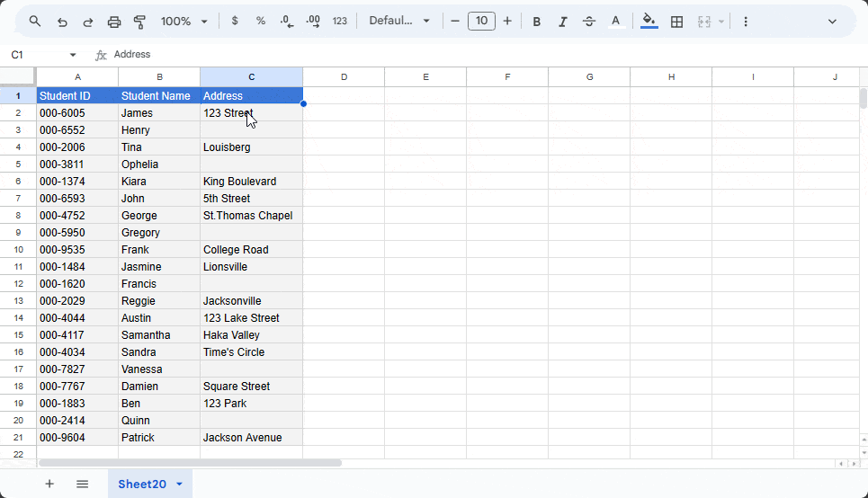Expand merge cells options arrow
868x498 pixels.
click(721, 22)
